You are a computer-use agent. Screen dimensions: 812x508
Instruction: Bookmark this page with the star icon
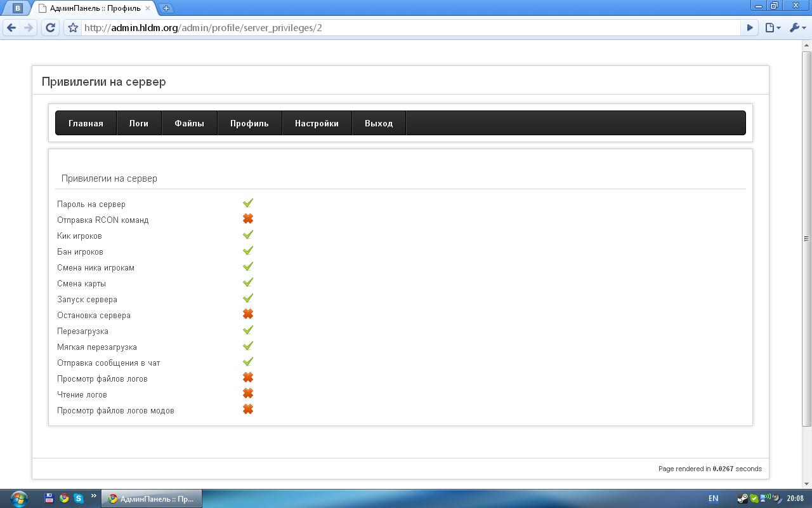[x=73, y=28]
